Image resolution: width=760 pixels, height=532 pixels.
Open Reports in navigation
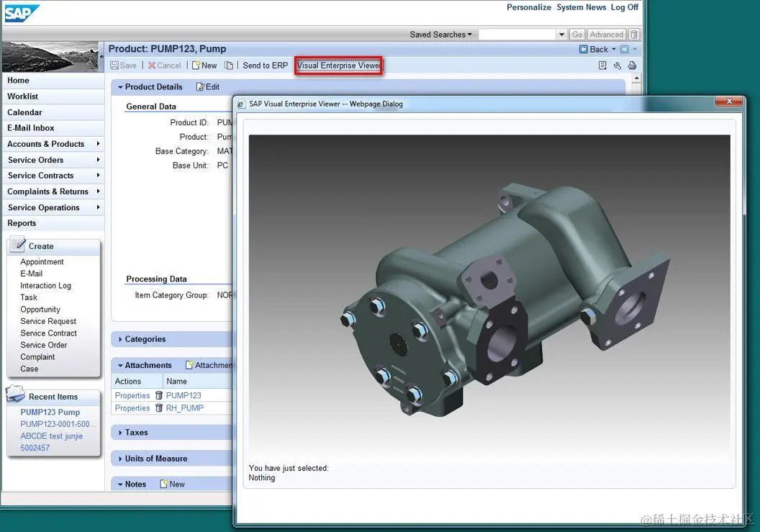[x=22, y=223]
